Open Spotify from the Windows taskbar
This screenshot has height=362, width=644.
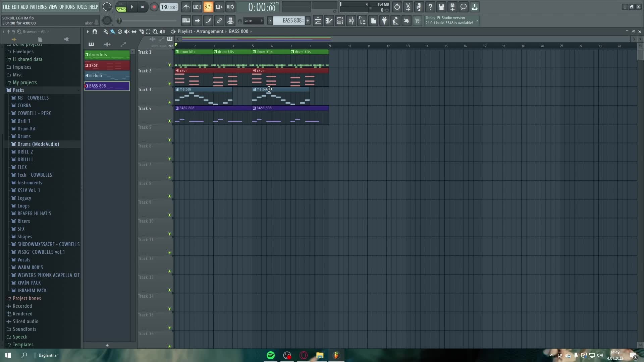click(271, 355)
